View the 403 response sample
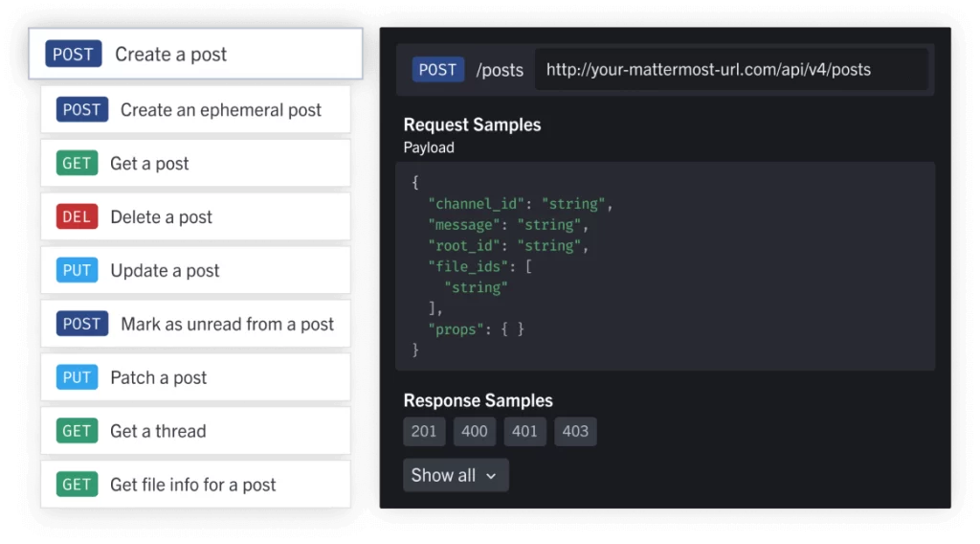The image size is (980, 544). point(575,431)
